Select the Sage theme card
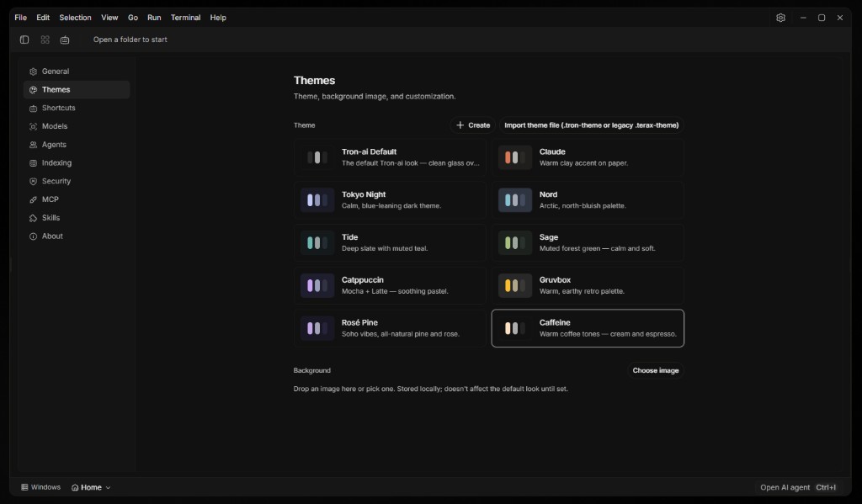 pos(588,242)
